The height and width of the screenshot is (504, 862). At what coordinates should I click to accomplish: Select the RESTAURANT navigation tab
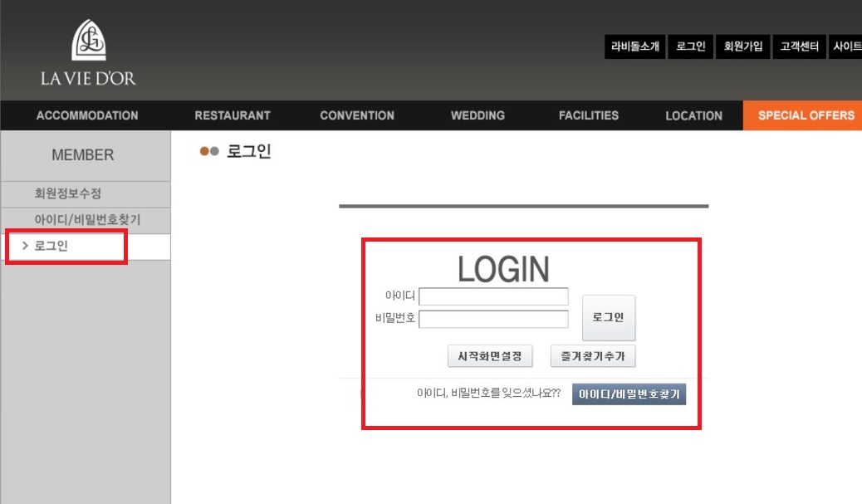click(233, 115)
